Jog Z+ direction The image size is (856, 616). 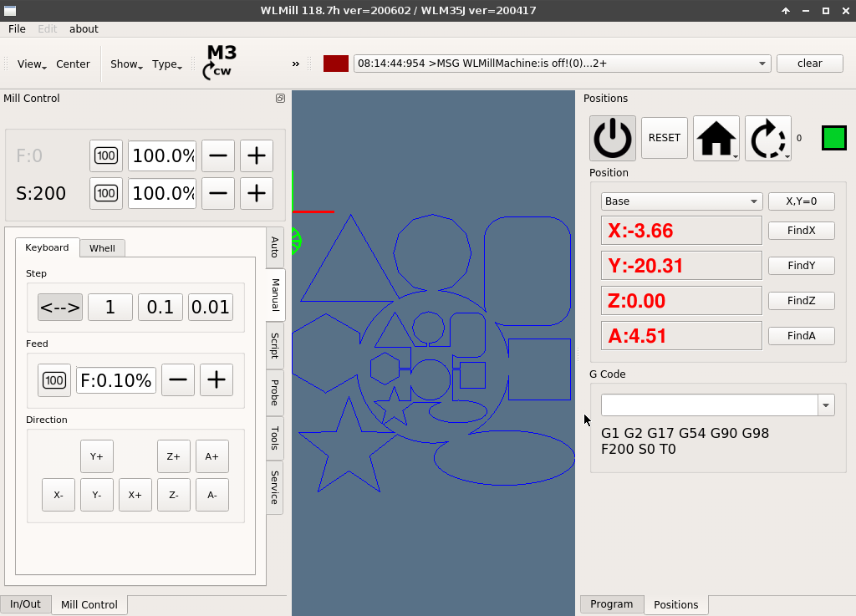click(174, 456)
